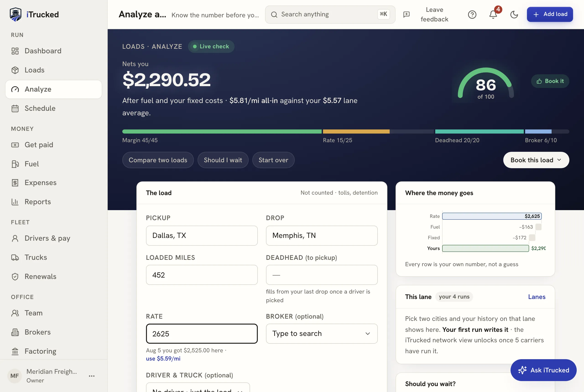
Task: Click the Fuel -$163 chart row
Action: [x=485, y=227]
